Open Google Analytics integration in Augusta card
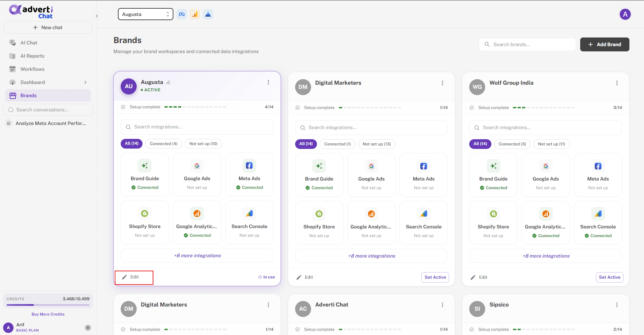The image size is (644, 335). 197,223
